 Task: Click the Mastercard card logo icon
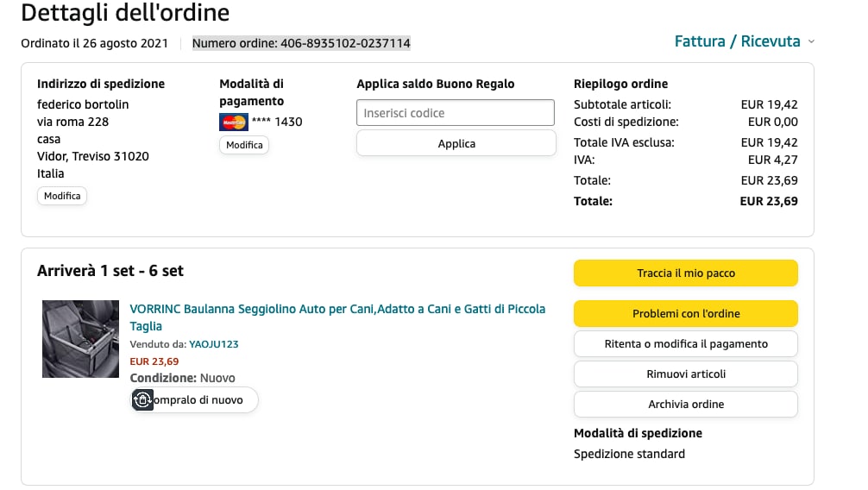click(x=234, y=122)
